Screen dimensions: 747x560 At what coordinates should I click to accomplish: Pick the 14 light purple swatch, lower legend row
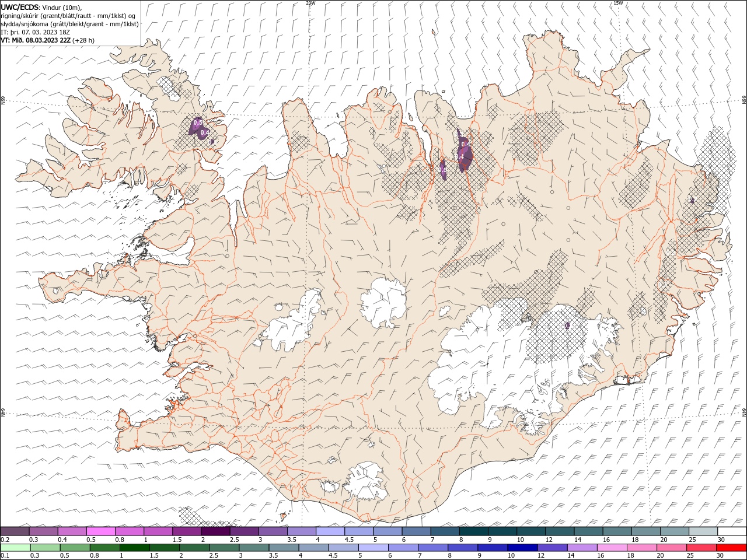point(581,548)
